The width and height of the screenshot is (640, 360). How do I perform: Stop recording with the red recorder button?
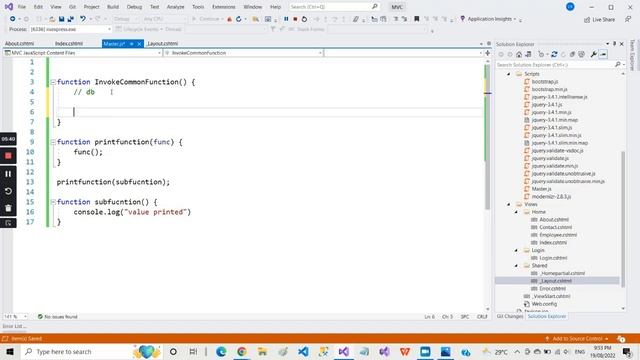(x=8, y=156)
